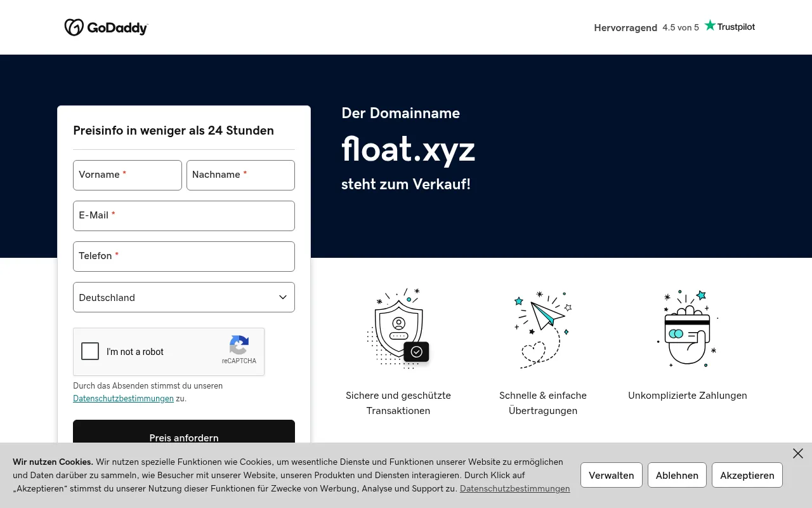This screenshot has width=812, height=508.
Task: Click the Schnelle & einfache Übertragungen text
Action: pos(543,403)
